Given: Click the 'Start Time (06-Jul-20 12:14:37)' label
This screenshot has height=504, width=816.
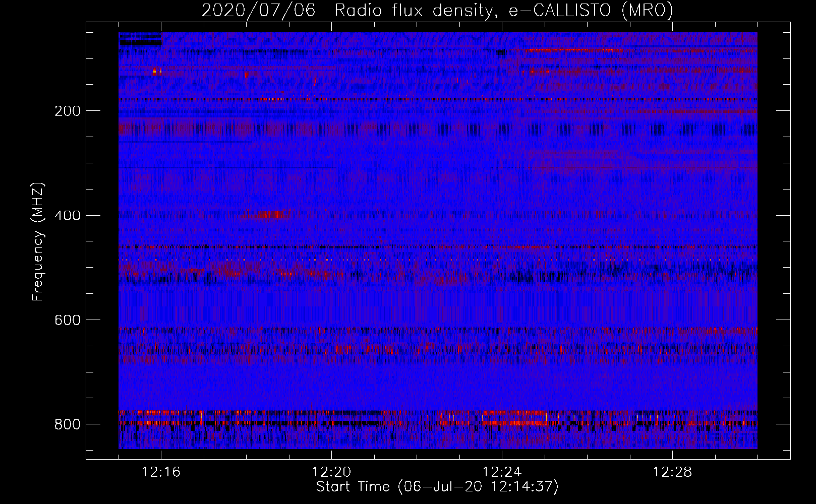Looking at the screenshot, I should click(437, 487).
